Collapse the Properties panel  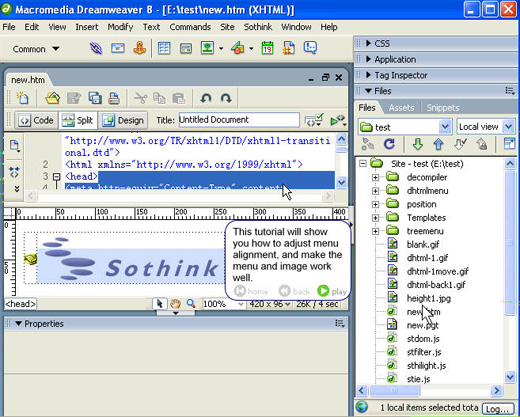coord(18,323)
